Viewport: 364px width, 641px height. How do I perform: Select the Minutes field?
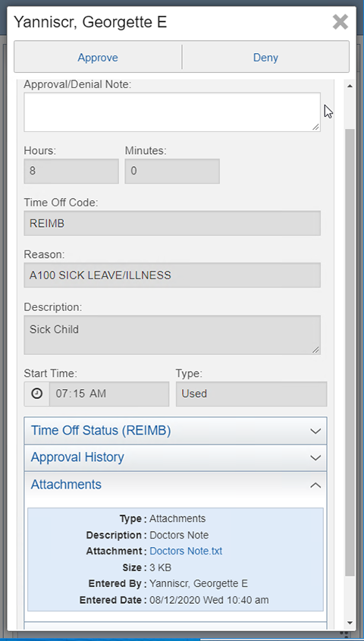(172, 171)
